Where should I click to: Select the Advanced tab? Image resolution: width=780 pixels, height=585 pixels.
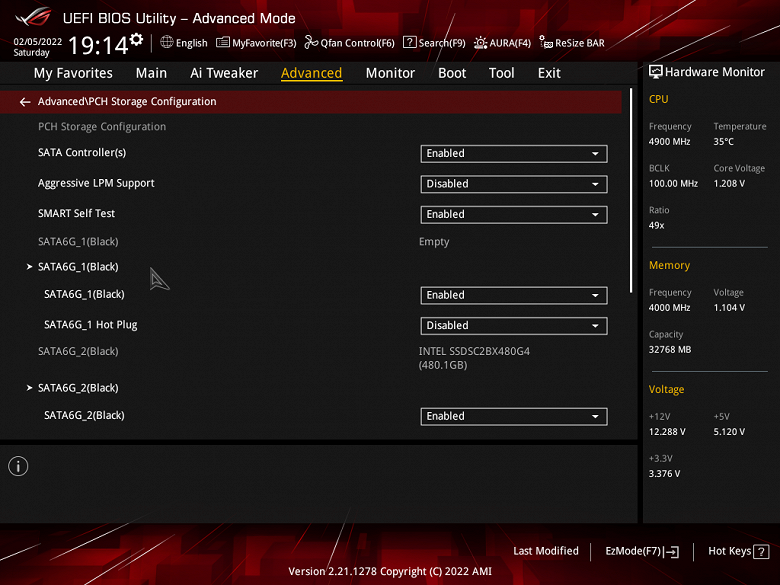pos(311,73)
